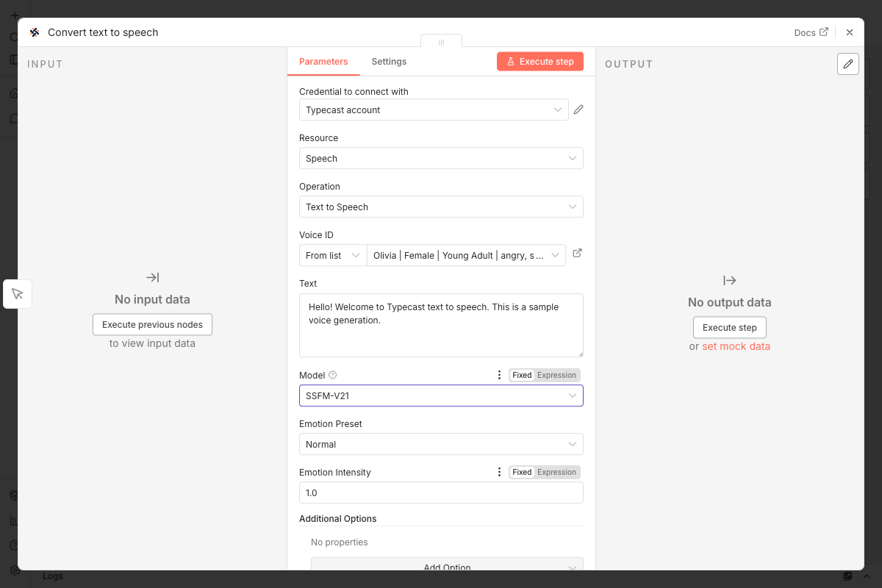Open the voice catalog via the external link icon

click(x=577, y=253)
